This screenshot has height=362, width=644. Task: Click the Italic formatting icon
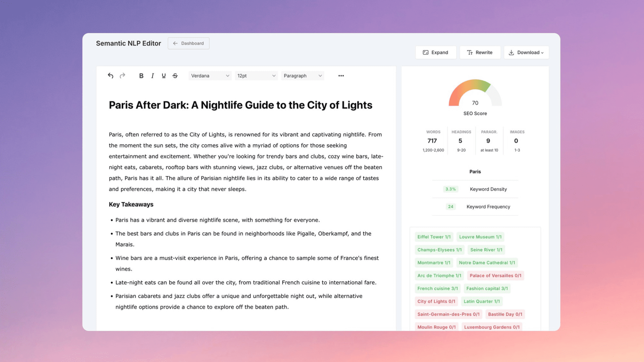coord(152,75)
